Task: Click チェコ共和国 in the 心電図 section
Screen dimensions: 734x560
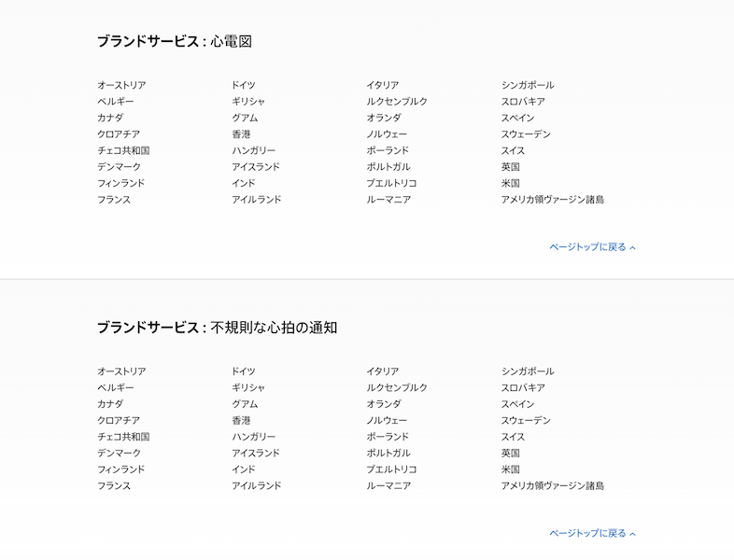Action: (x=123, y=150)
